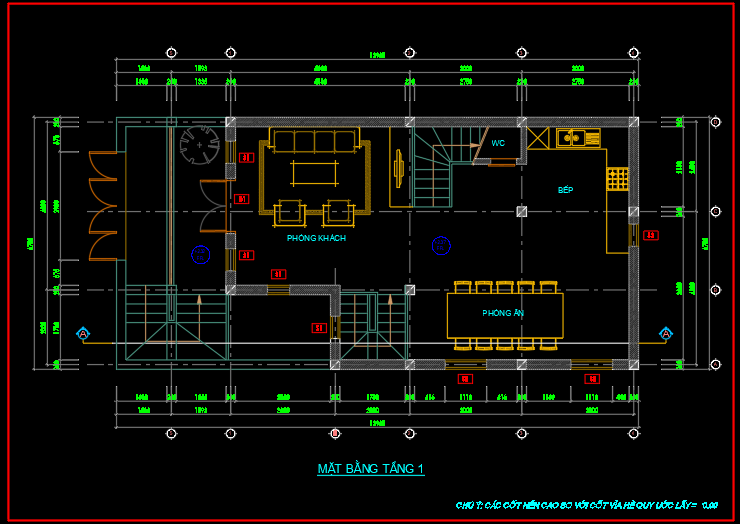Click the MẶT BẰNG TẦNG 1 title
740x524 pixels.
click(371, 469)
